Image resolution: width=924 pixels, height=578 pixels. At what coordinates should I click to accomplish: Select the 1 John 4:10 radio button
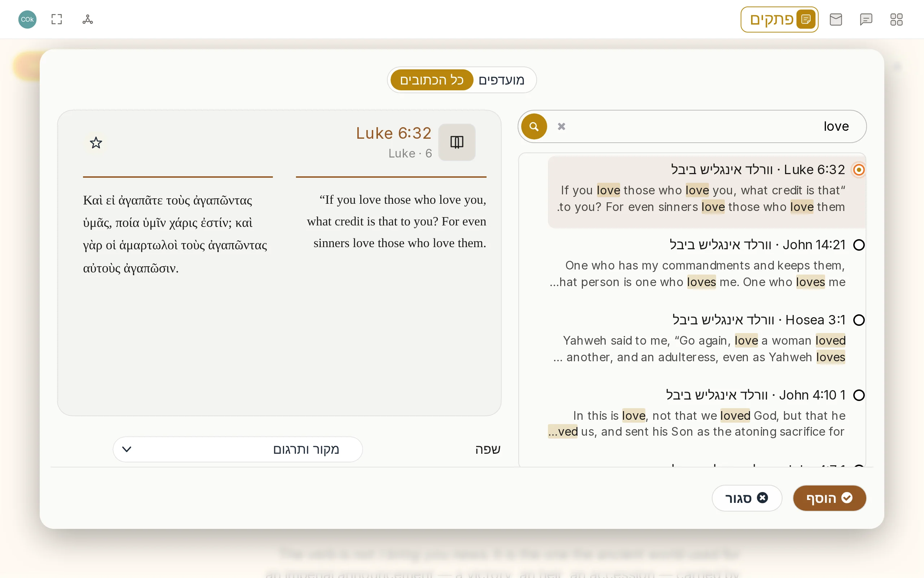(859, 395)
